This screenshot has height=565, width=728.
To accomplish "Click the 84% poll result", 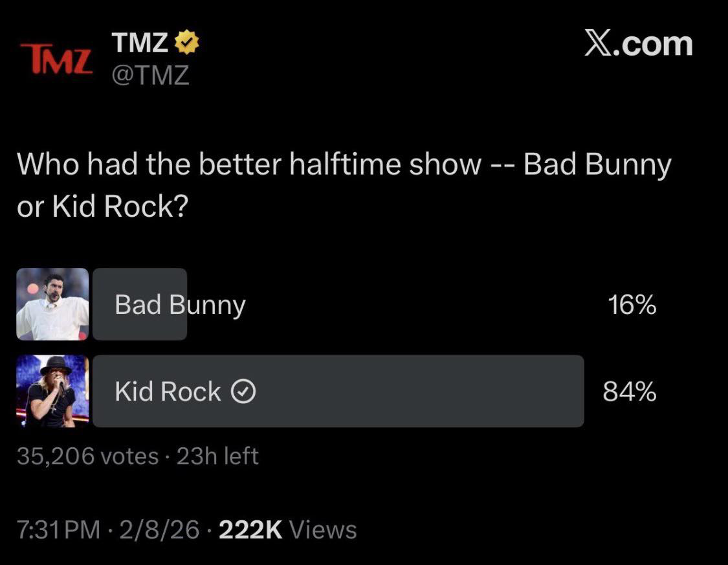I will click(629, 392).
